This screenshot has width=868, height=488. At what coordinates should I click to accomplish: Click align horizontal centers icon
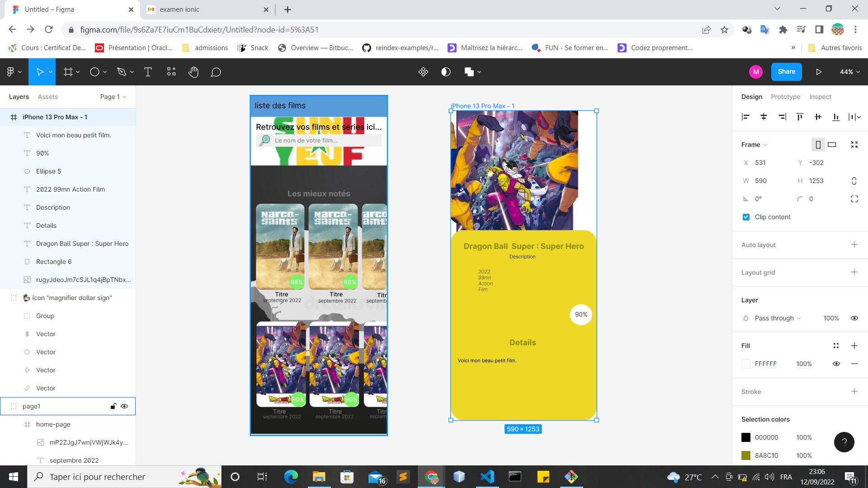[764, 117]
